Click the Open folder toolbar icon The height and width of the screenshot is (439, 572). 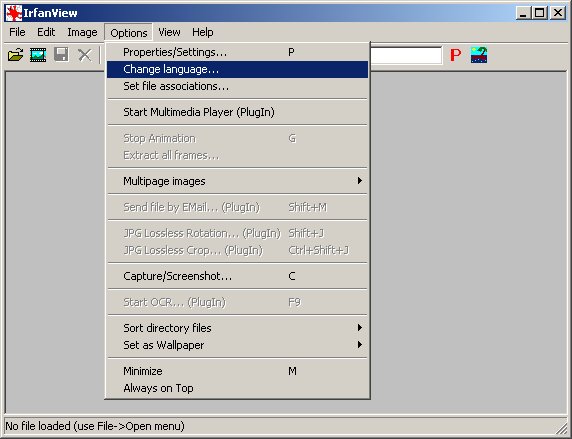click(x=15, y=55)
